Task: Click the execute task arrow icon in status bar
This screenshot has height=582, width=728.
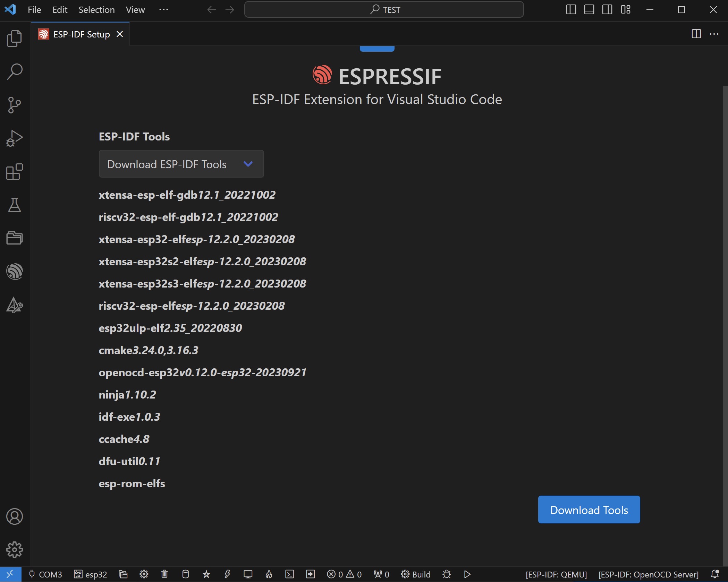Action: point(311,574)
